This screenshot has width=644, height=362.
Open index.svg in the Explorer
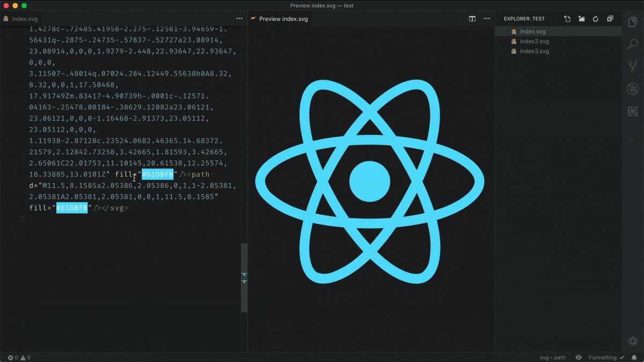click(x=558, y=32)
